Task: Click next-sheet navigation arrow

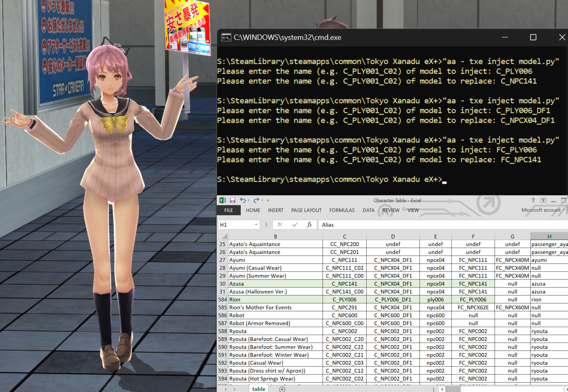Action: [x=235, y=389]
